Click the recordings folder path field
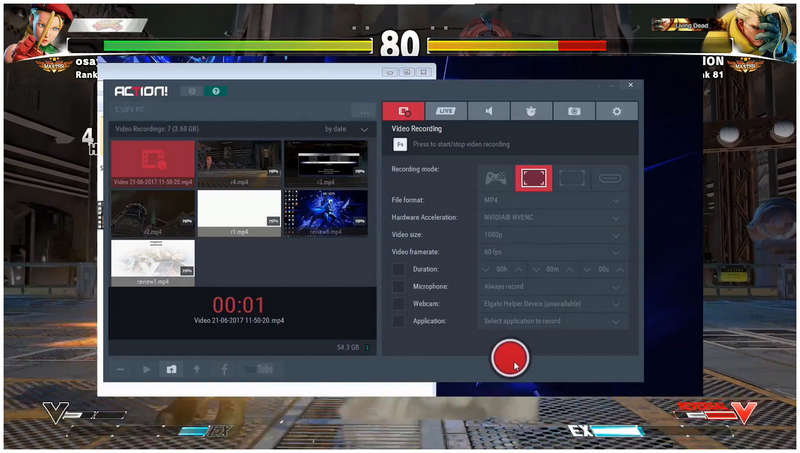 (230, 110)
